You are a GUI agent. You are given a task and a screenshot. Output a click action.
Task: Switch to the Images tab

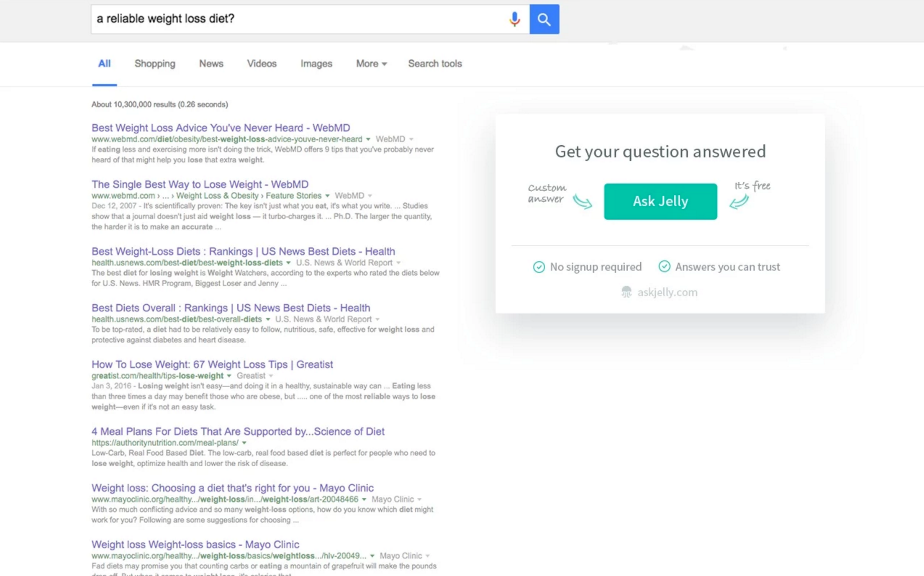(316, 64)
